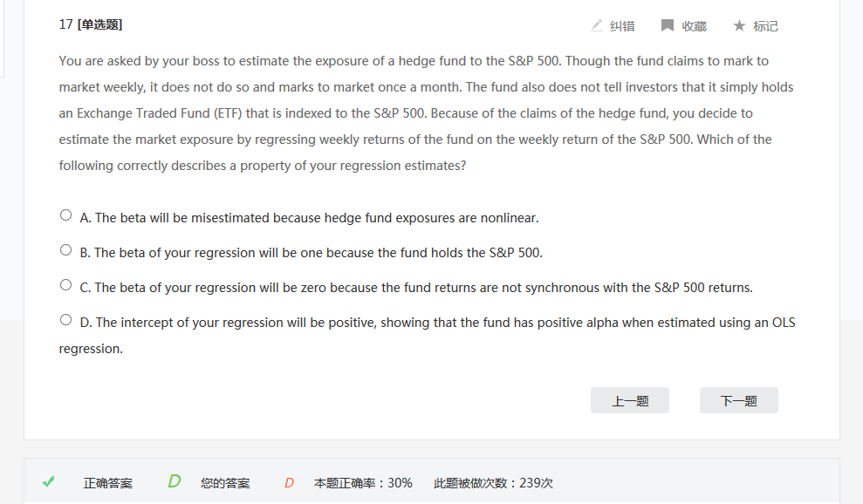Click option C text about beta zero

[x=423, y=288]
